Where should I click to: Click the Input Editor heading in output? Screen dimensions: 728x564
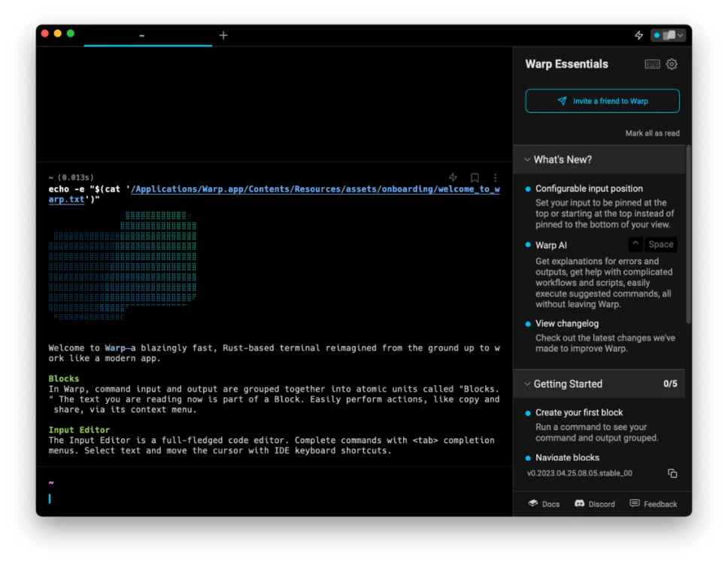[x=79, y=430]
